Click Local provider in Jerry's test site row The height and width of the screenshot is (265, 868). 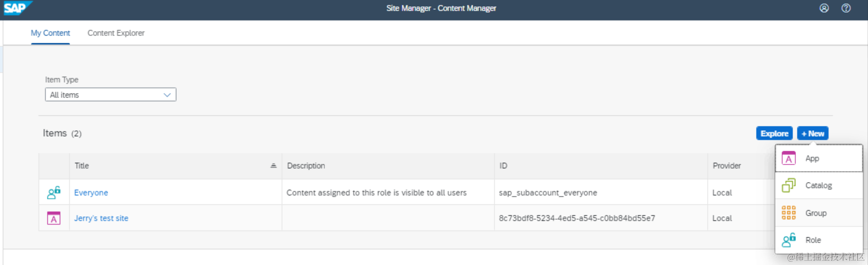coord(722,218)
